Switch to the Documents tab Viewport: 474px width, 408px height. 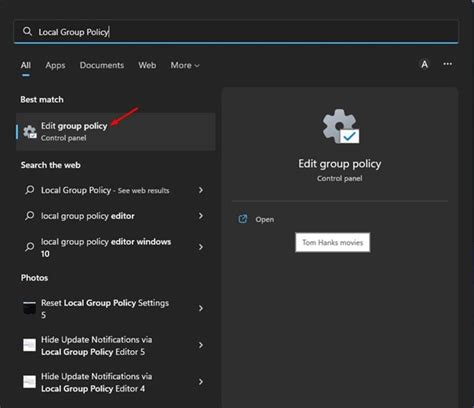[102, 65]
